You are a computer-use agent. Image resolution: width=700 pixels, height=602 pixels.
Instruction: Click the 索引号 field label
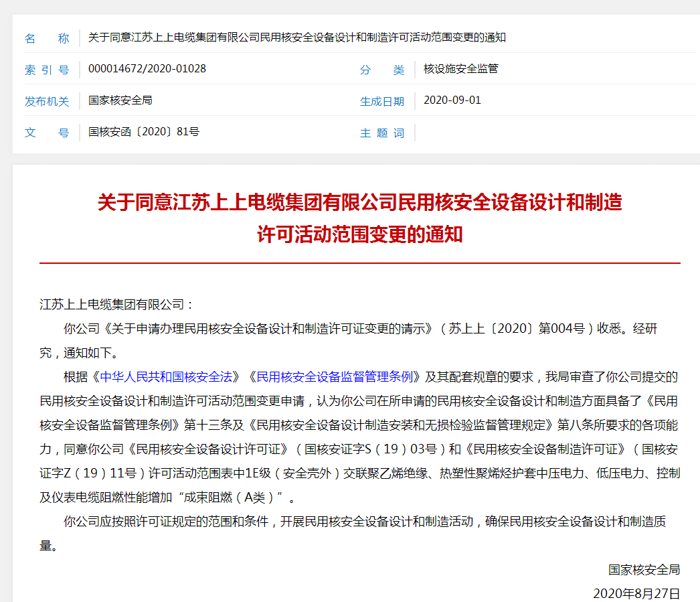pos(47,70)
